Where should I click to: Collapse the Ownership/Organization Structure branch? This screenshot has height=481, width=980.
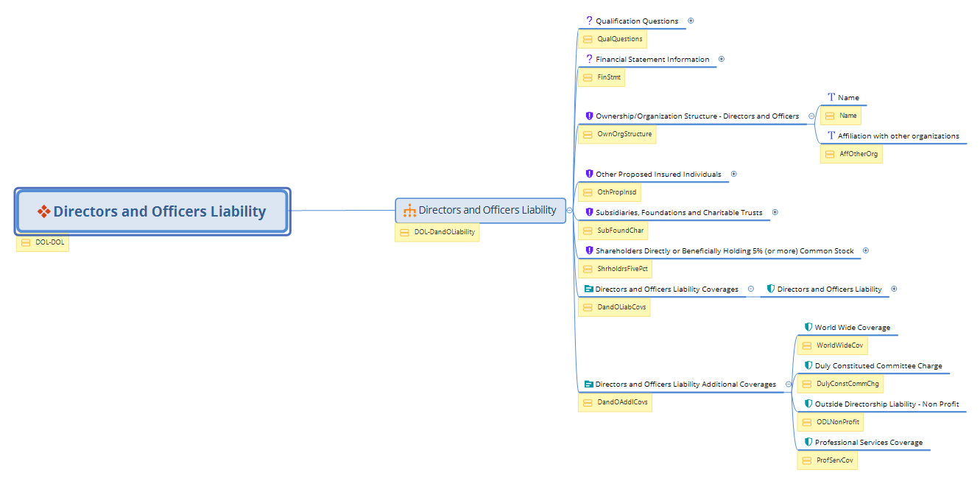point(811,116)
